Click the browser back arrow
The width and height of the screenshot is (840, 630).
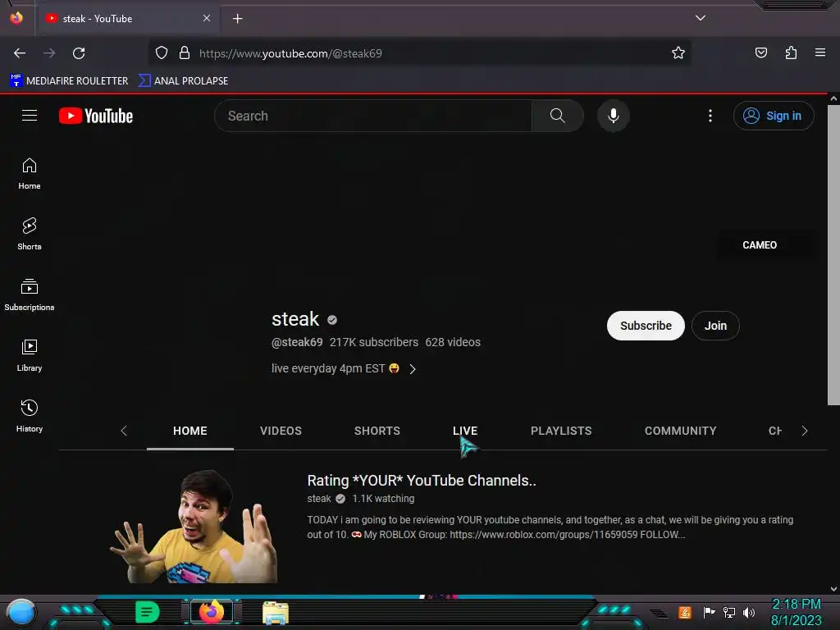pos(20,53)
